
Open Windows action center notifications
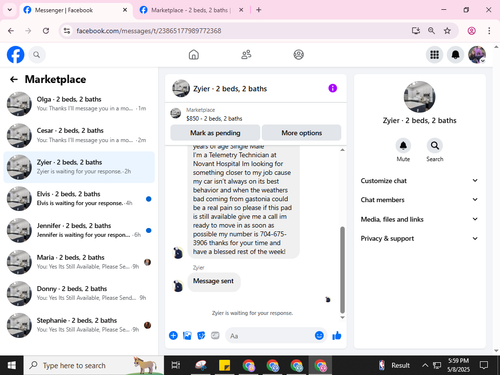pyautogui.click(x=484, y=365)
